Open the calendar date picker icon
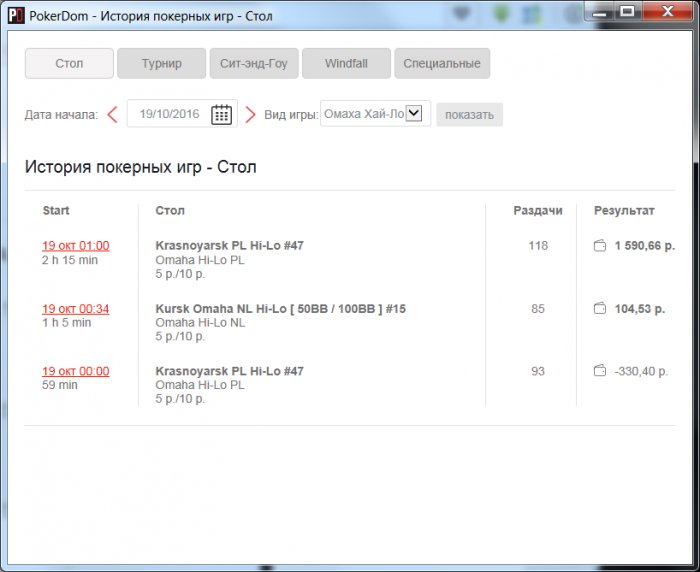 pyautogui.click(x=221, y=114)
